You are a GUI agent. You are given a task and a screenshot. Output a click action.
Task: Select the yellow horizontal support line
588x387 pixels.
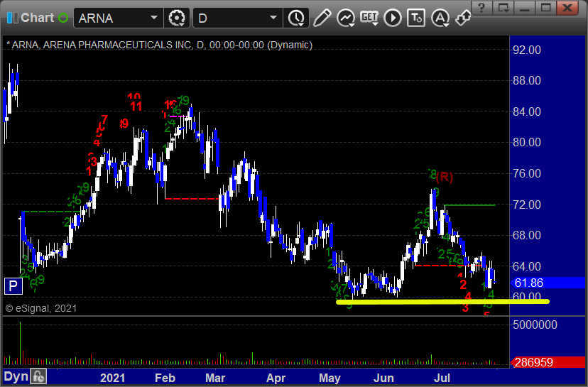pyautogui.click(x=443, y=302)
